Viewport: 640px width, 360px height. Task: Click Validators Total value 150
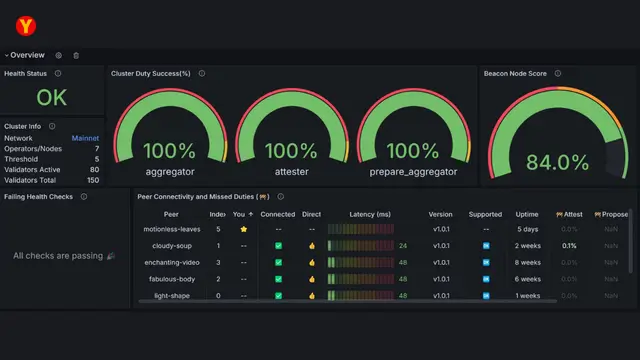pyautogui.click(x=93, y=180)
